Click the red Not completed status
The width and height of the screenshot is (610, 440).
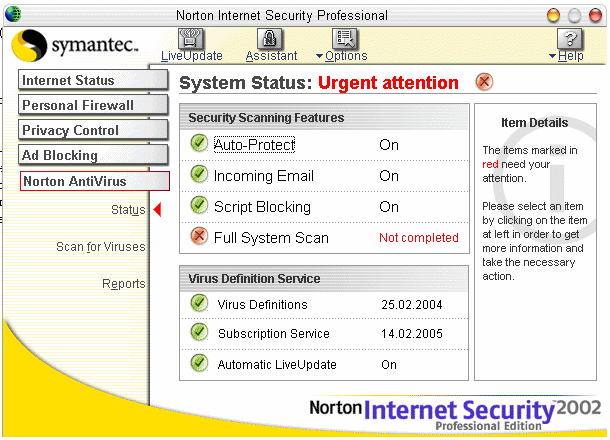[419, 238]
